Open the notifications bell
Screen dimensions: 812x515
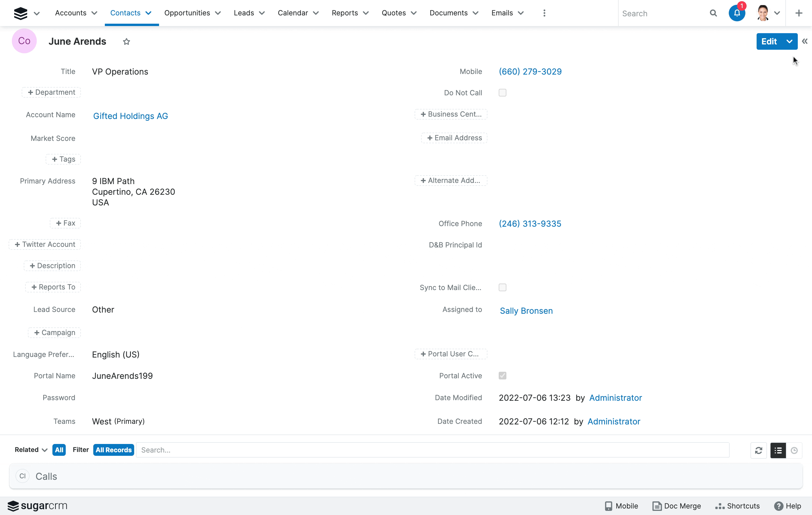[737, 13]
